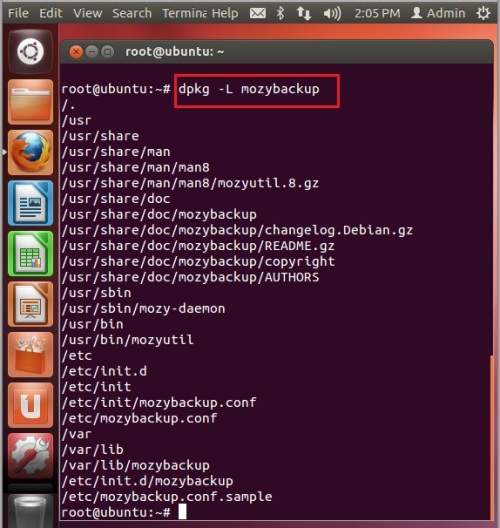Click the terminal cursor at last prompt
Screen dimensions: 500x528
point(182,512)
